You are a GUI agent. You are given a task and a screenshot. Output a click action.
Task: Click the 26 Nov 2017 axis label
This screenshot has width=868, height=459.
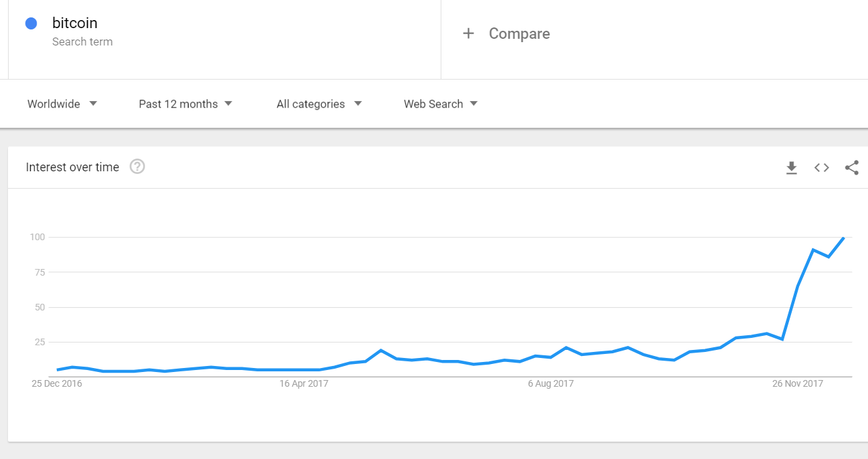pyautogui.click(x=798, y=383)
